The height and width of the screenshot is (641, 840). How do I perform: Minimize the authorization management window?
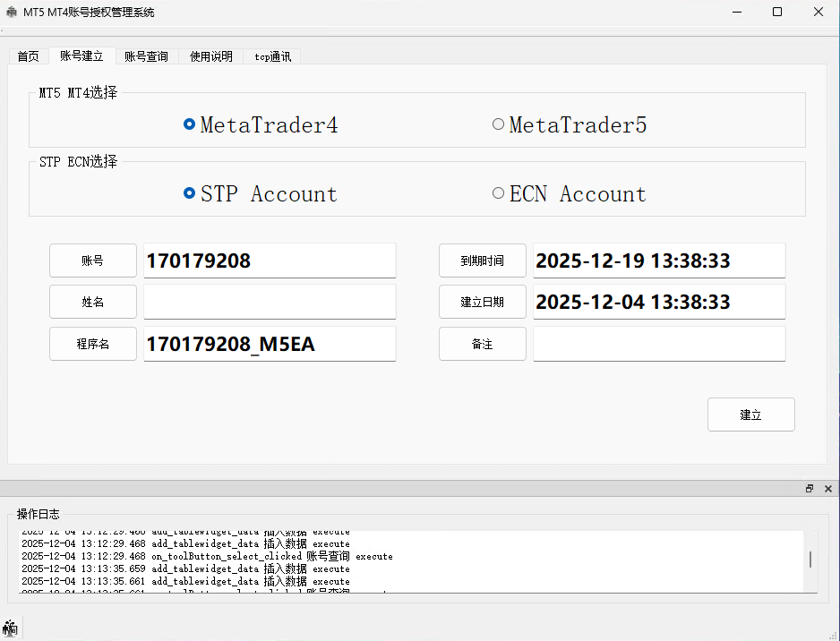[x=737, y=12]
